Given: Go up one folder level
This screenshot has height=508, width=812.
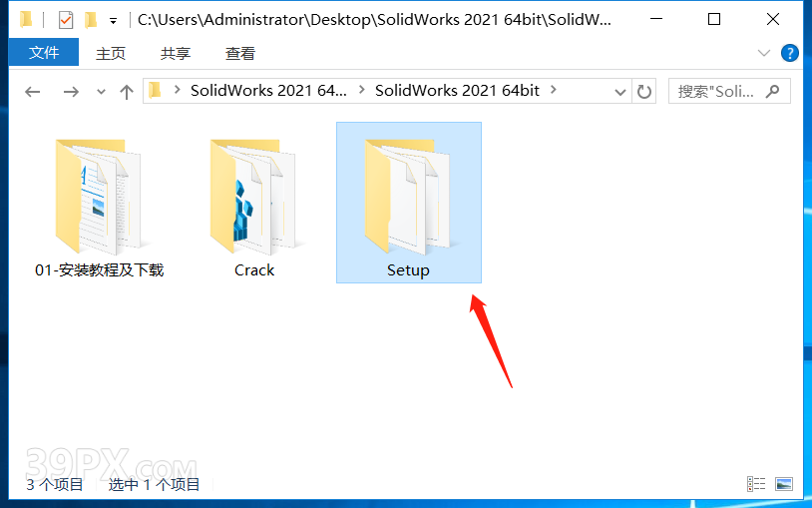Looking at the screenshot, I should 127,92.
